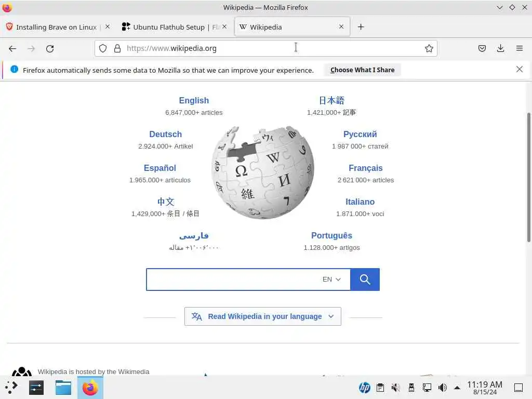Click the blue info icon in the notification bar

pos(14,69)
